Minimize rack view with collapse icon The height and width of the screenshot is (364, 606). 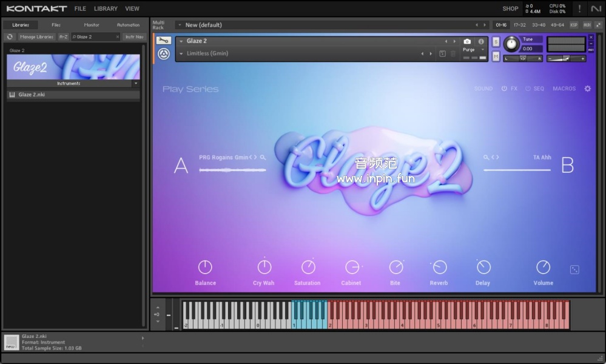pyautogui.click(x=598, y=25)
